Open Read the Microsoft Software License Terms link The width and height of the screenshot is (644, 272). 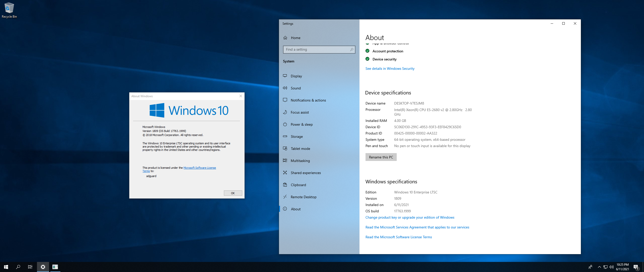tap(399, 237)
